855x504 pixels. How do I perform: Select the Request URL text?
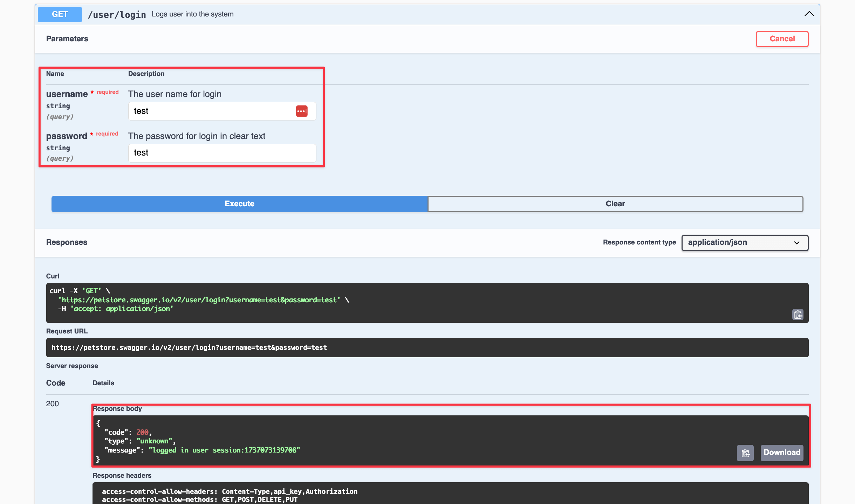tap(189, 347)
